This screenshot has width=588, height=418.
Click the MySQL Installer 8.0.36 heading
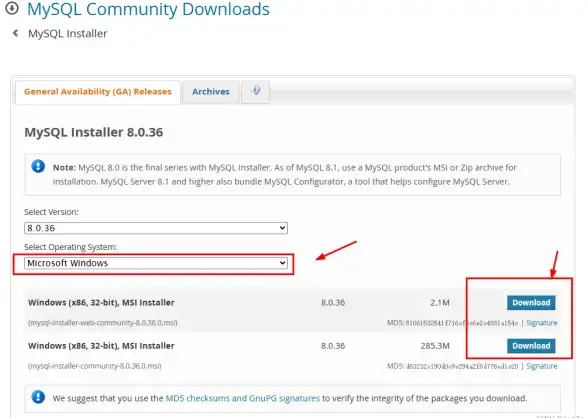tap(94, 132)
